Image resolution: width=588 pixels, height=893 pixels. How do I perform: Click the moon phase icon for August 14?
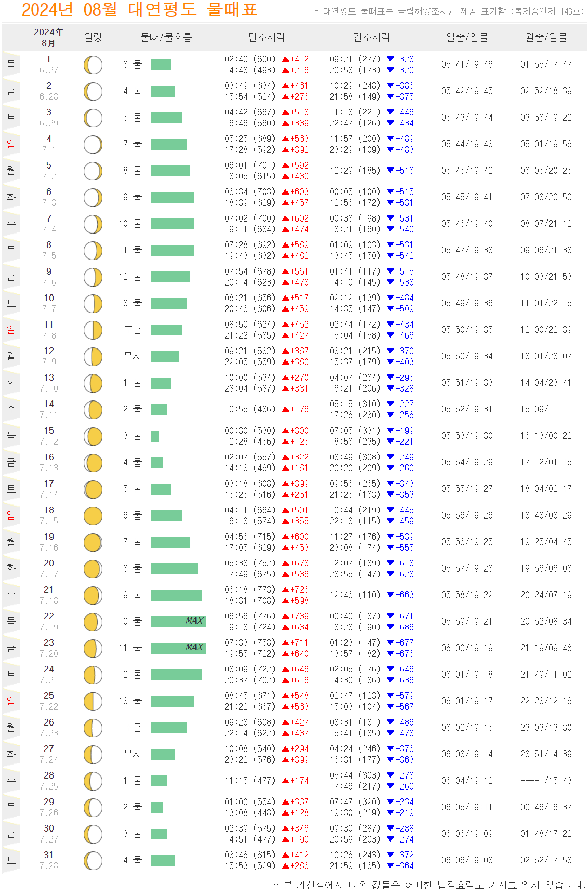(93, 410)
